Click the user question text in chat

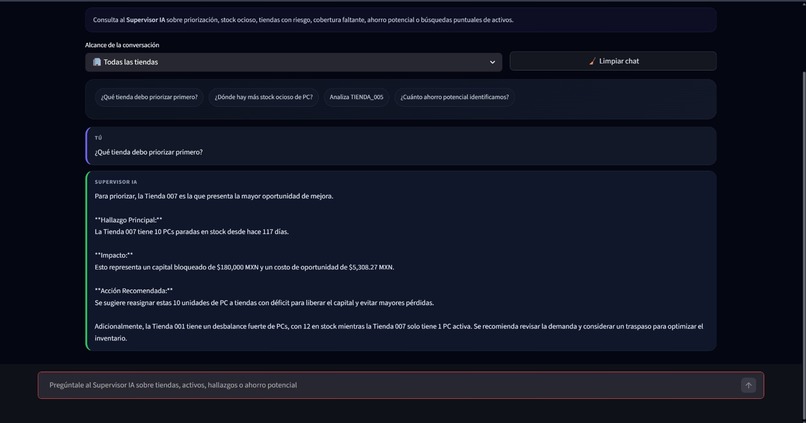pyautogui.click(x=149, y=152)
